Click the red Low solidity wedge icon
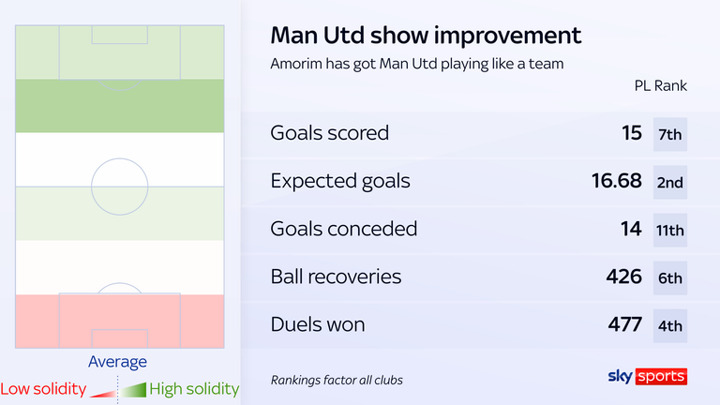The width and height of the screenshot is (720, 405). point(102,388)
